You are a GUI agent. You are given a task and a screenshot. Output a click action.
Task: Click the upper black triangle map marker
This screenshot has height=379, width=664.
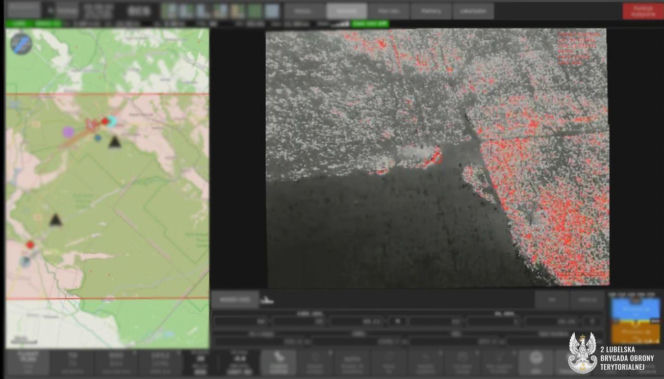click(114, 142)
